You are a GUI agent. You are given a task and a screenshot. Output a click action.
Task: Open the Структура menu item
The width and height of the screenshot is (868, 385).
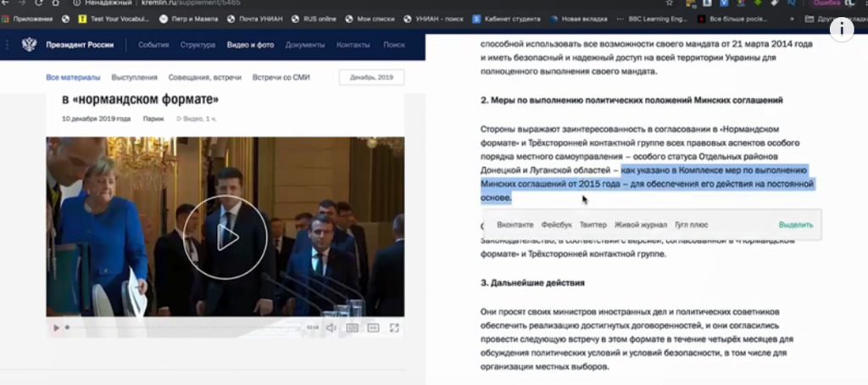pyautogui.click(x=198, y=45)
